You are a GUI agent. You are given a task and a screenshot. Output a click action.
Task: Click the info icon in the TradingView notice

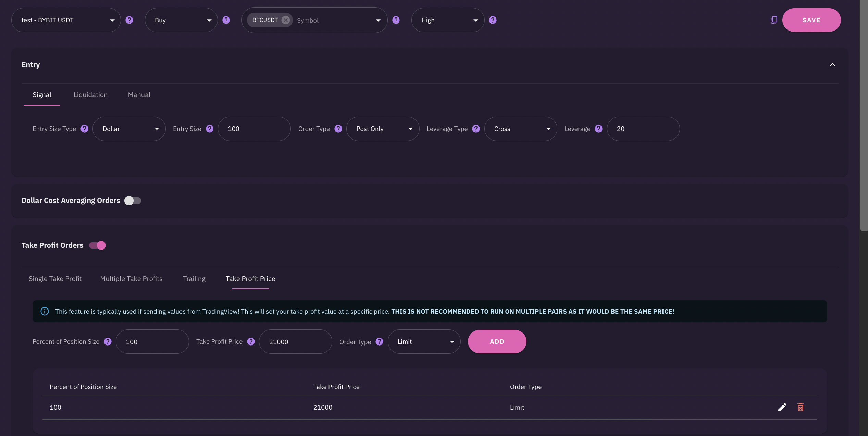(45, 311)
